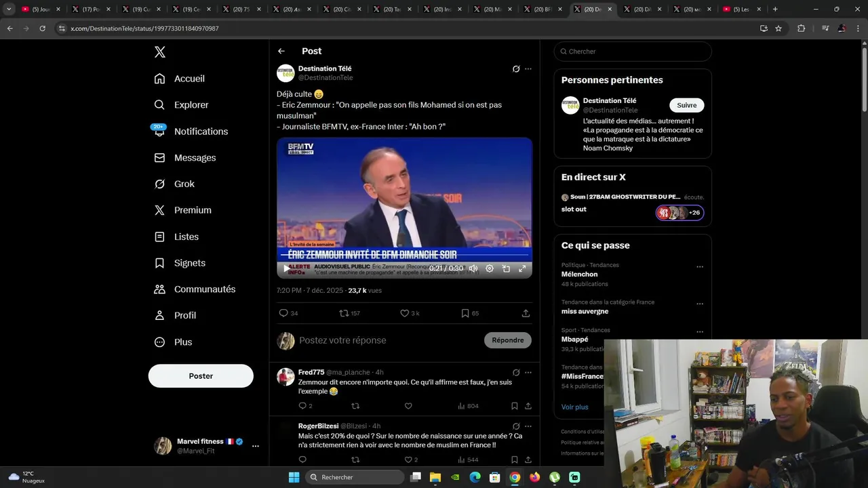Open Communautés in the sidebar
868x488 pixels.
pyautogui.click(x=195, y=289)
